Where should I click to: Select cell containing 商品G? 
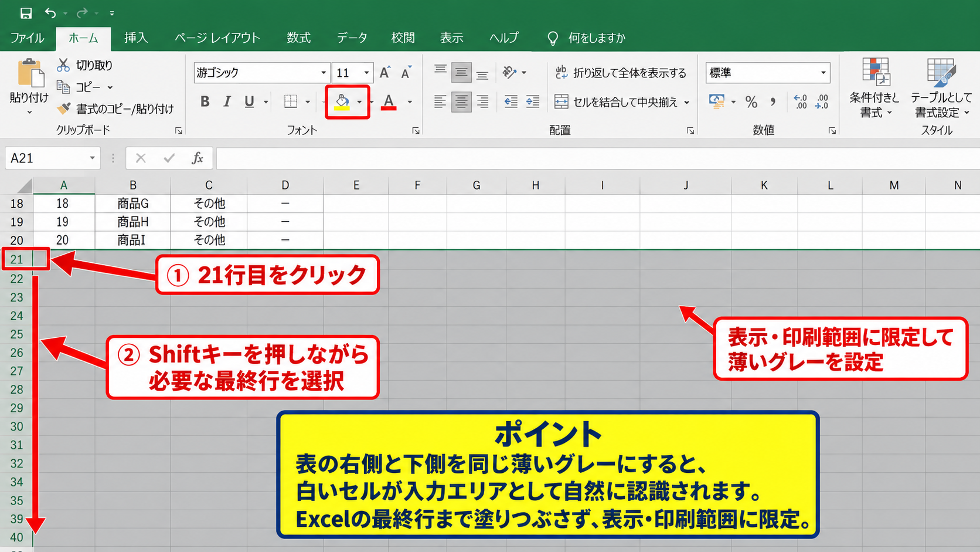tap(133, 204)
